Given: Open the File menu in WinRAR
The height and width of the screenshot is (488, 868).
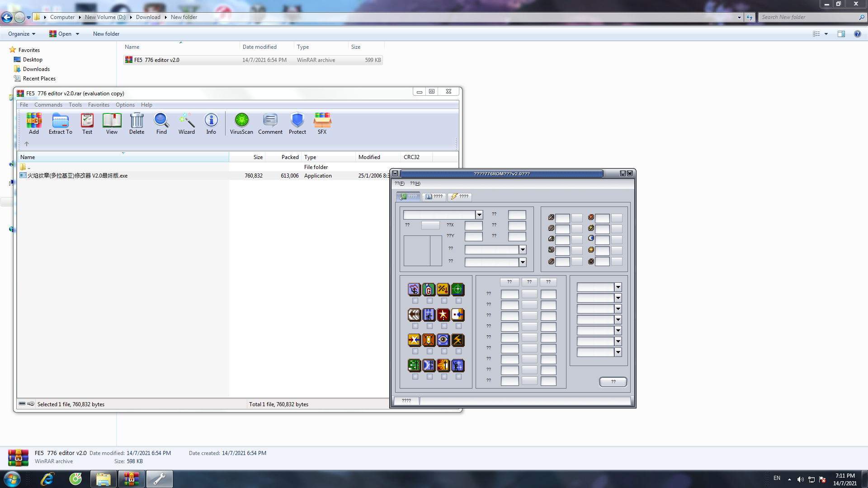Looking at the screenshot, I should tap(24, 105).
